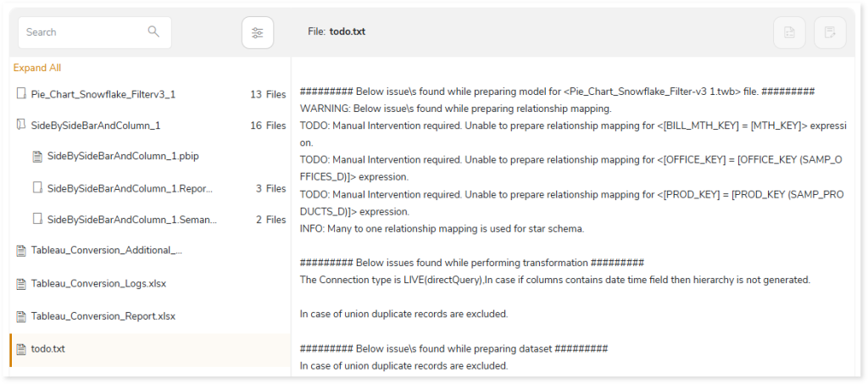Click the Expand All link
The image size is (868, 384).
point(37,68)
